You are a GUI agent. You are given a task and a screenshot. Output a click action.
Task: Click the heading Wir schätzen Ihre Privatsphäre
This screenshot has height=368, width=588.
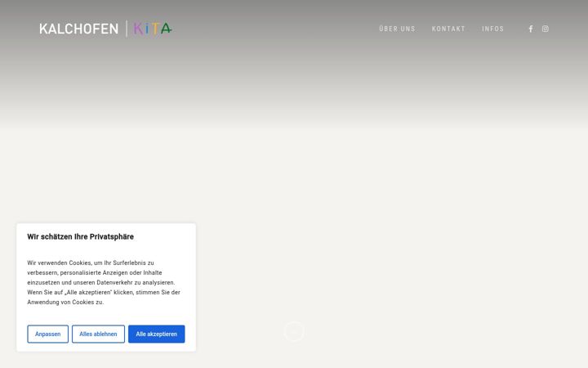pyautogui.click(x=80, y=236)
